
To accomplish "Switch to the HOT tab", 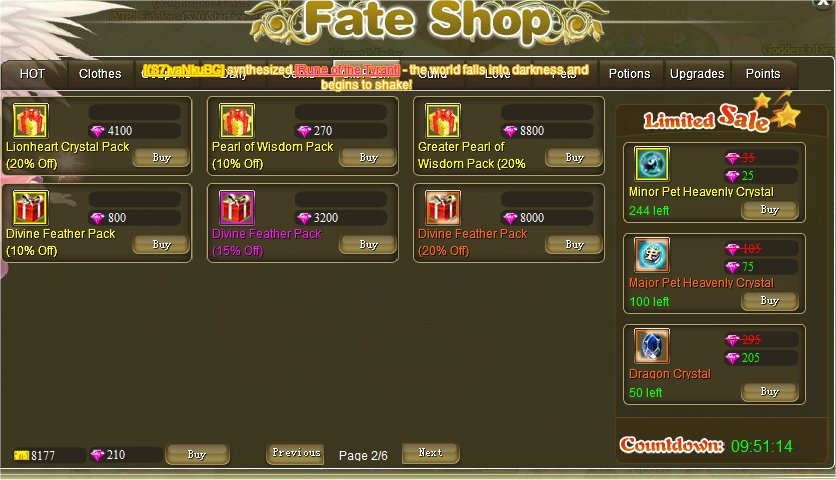I will [x=33, y=74].
